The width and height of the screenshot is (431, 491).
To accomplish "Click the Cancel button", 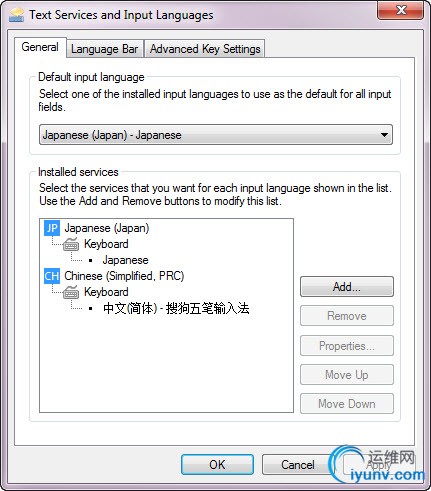I will point(298,464).
